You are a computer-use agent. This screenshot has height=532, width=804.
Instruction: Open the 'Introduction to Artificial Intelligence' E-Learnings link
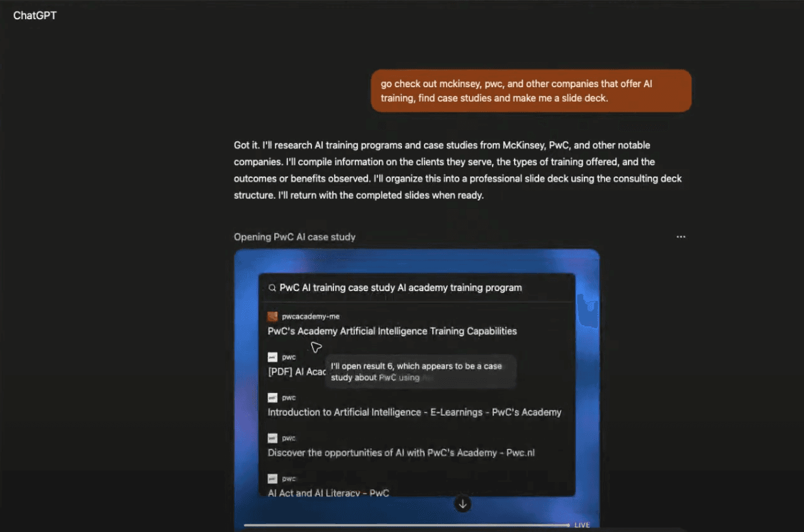414,412
